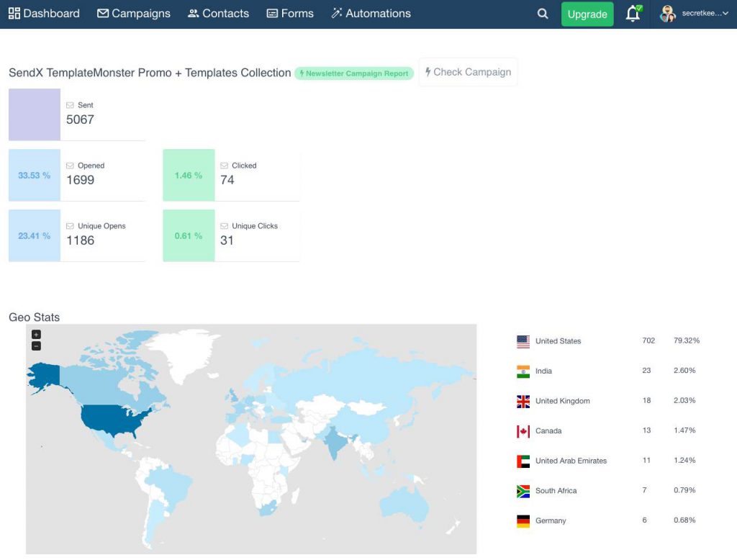The image size is (737, 560).
Task: Click the United Kingdom flag icon
Action: coord(523,402)
